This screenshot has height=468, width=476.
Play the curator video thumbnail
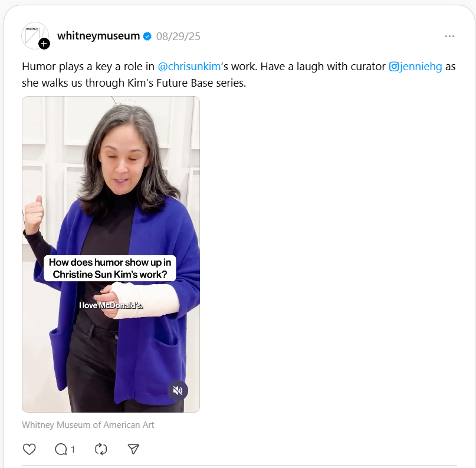(111, 254)
